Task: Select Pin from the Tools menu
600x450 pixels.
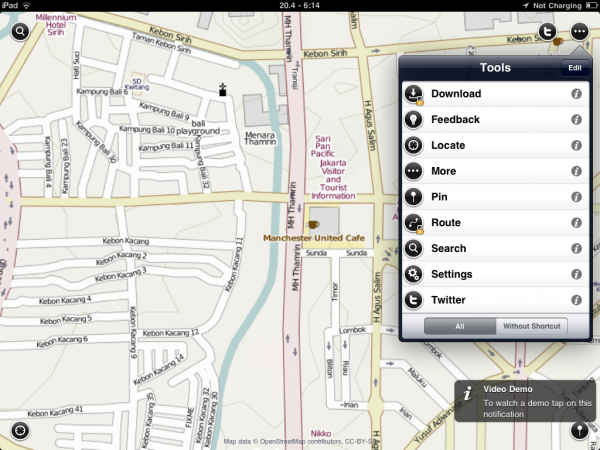Action: tap(439, 197)
